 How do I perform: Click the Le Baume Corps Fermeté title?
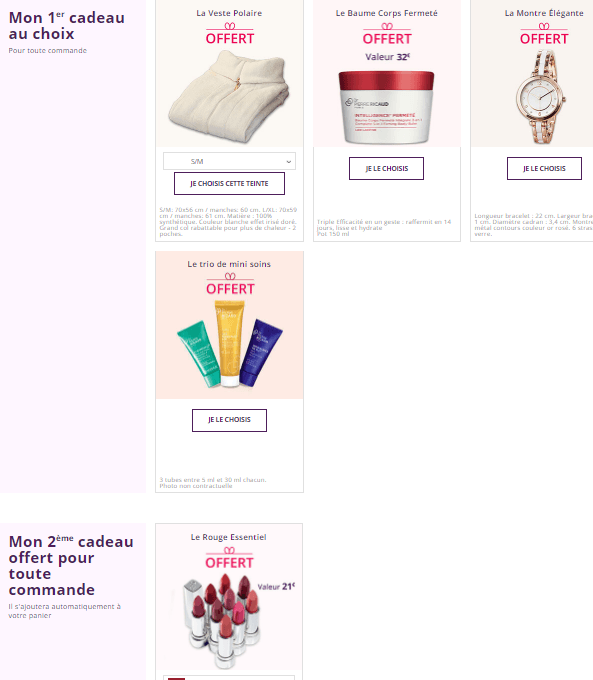tap(387, 13)
